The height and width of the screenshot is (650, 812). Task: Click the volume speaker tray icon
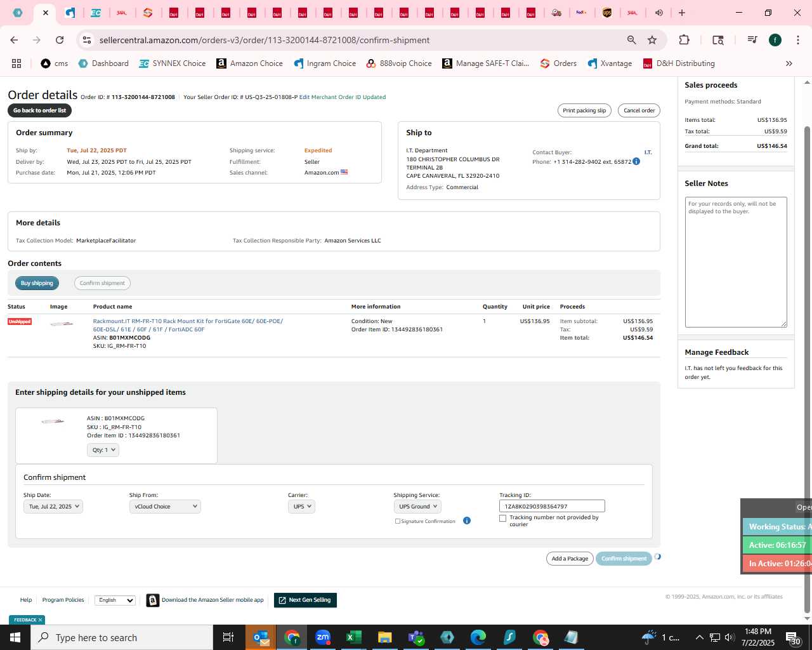729,637
